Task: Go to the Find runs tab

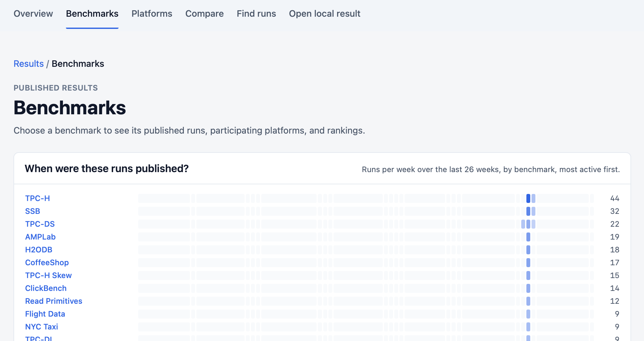Action: (256, 14)
